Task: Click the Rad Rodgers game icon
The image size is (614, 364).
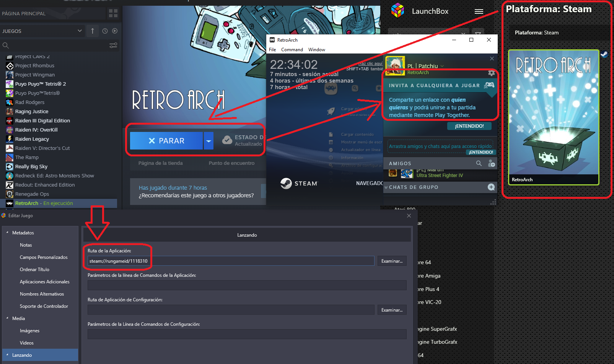Action: (x=10, y=102)
